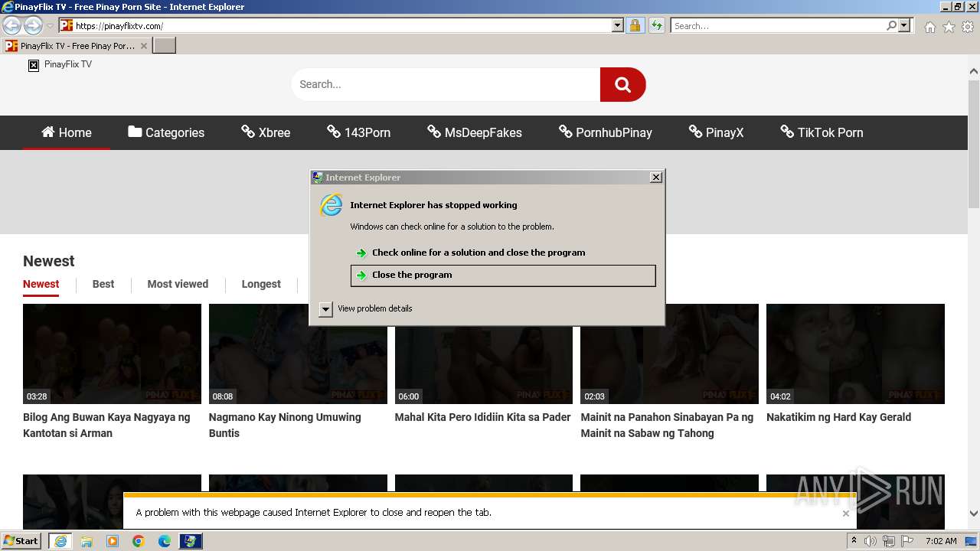The height and width of the screenshot is (551, 980).
Task: Open the Action Center flag icon
Action: pyautogui.click(x=909, y=541)
